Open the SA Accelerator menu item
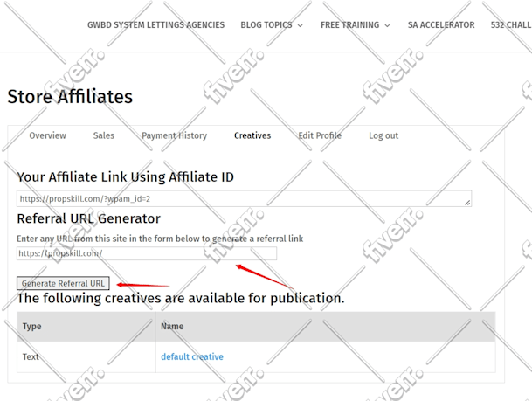 441,25
